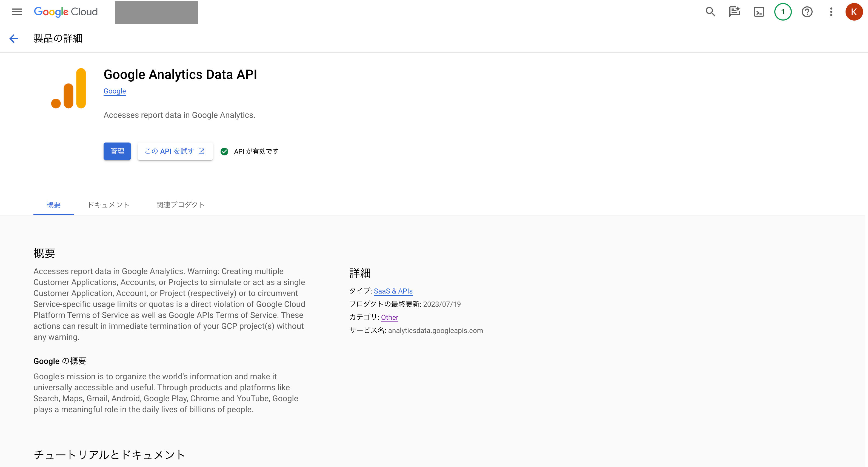Image resolution: width=868 pixels, height=467 pixels.
Task: Open the Other category link
Action: pos(390,317)
